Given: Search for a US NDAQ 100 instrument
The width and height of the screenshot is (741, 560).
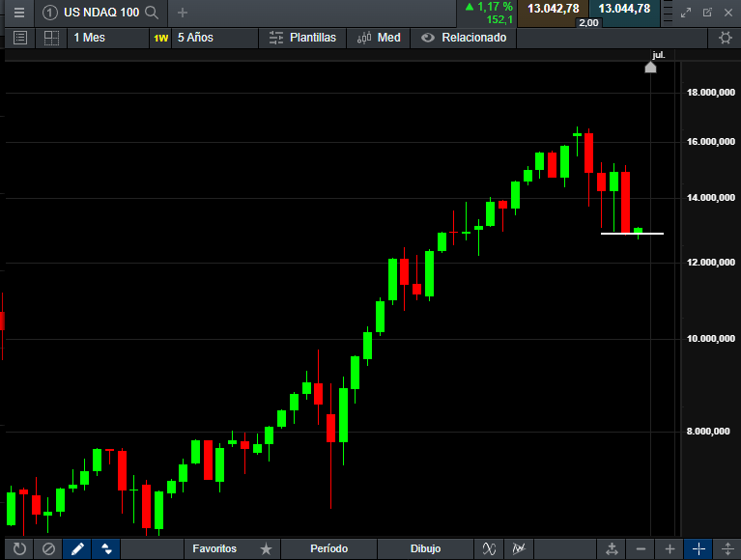Looking at the screenshot, I should (x=152, y=13).
